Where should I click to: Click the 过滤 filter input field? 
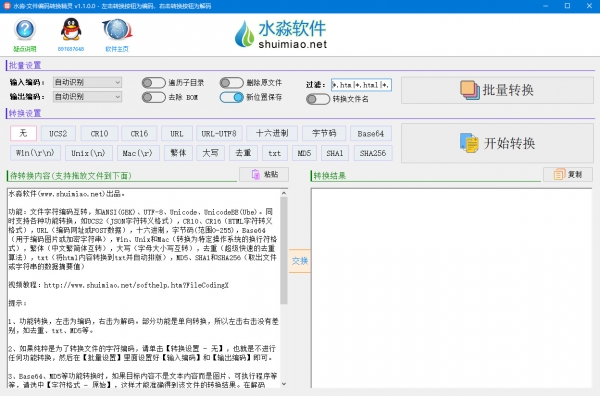pos(361,85)
